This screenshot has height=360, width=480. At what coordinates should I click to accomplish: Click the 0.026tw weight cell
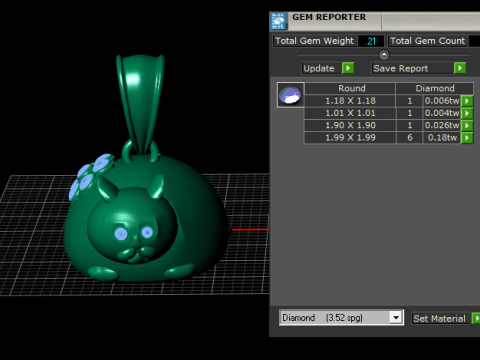pos(442,125)
